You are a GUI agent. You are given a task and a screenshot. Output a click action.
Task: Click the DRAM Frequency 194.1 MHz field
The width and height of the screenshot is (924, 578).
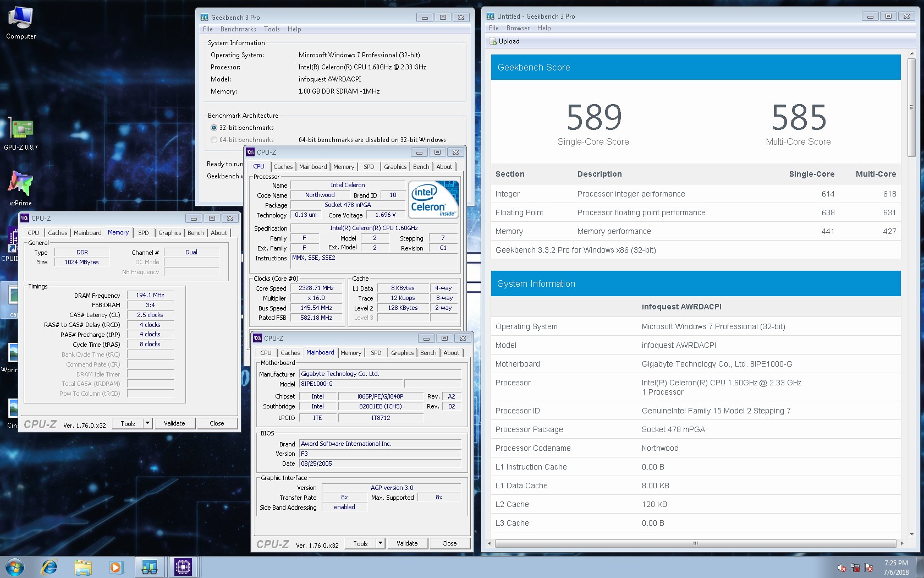point(150,295)
